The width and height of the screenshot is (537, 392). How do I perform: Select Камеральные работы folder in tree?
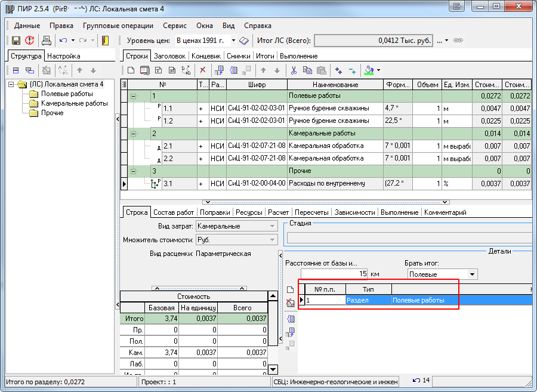click(x=74, y=103)
